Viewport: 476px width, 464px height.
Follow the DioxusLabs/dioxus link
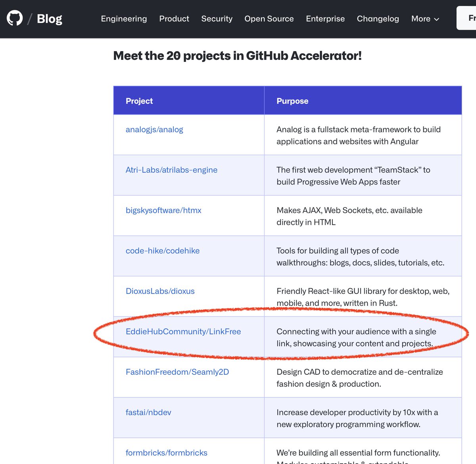[x=160, y=291]
